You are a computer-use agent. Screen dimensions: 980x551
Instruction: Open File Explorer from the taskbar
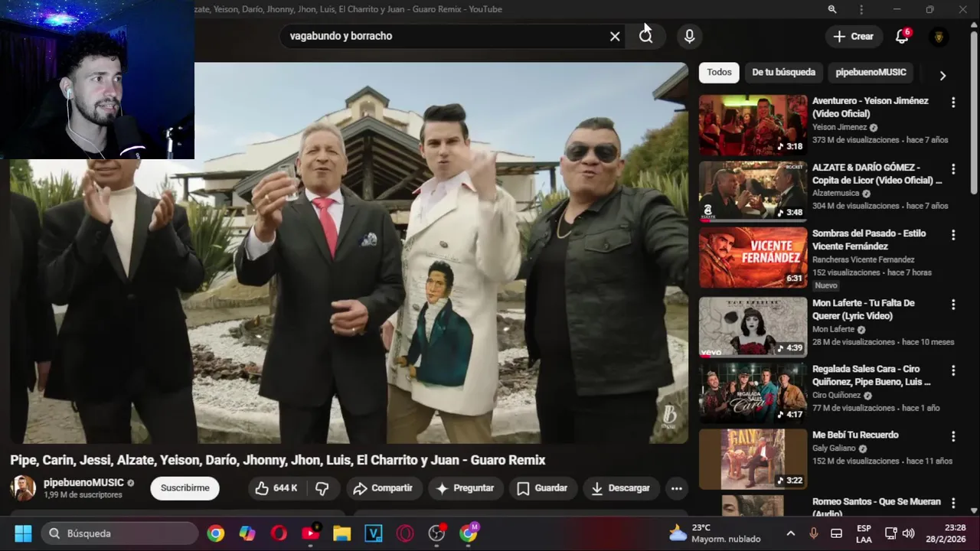point(341,533)
